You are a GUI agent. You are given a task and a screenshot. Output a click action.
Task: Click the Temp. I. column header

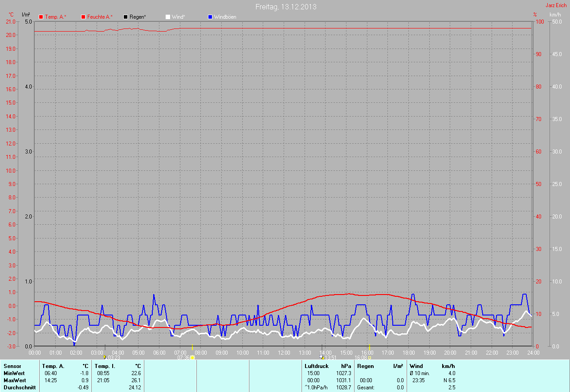point(105,366)
